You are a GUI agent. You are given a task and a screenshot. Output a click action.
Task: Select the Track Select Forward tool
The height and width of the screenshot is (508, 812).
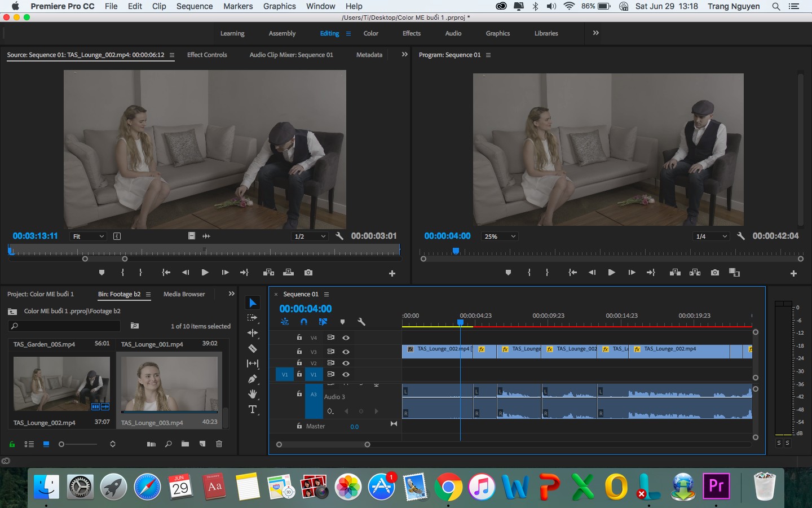pos(253,318)
